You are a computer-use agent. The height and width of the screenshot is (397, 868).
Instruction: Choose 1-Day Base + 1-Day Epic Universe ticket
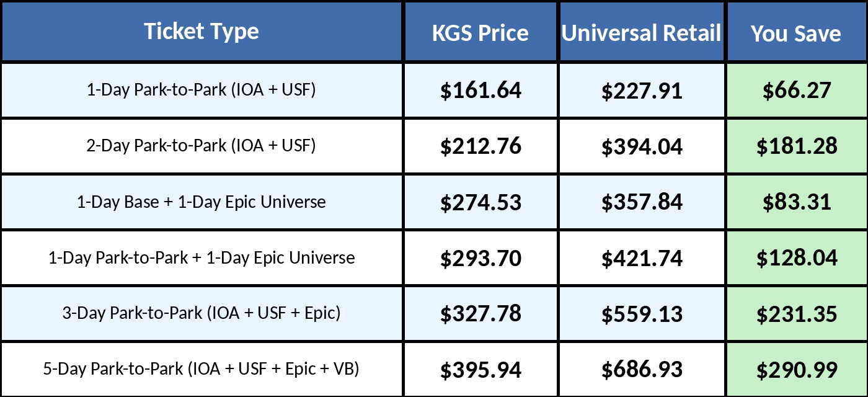point(201,202)
